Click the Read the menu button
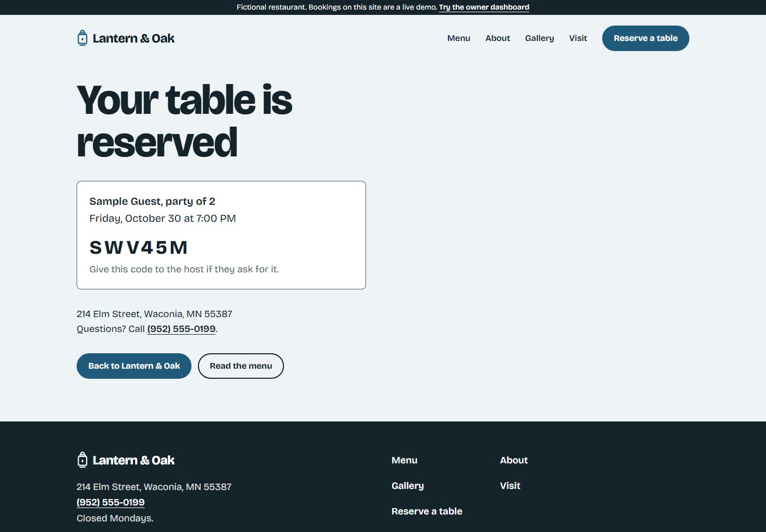The width and height of the screenshot is (766, 532). 241,366
